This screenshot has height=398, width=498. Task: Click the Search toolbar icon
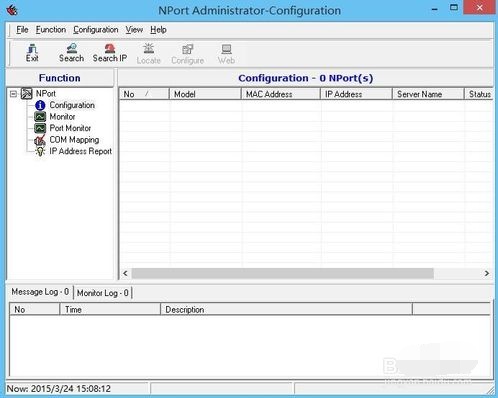coord(72,48)
